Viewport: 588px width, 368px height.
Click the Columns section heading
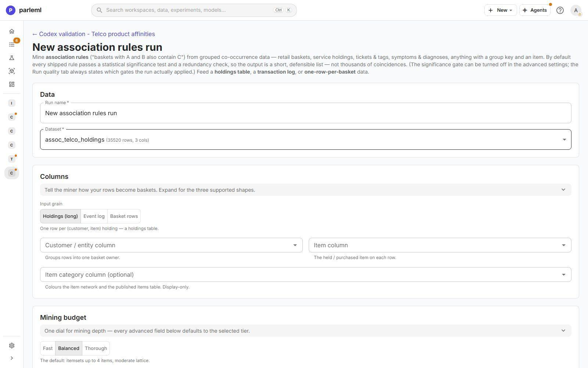tap(54, 177)
